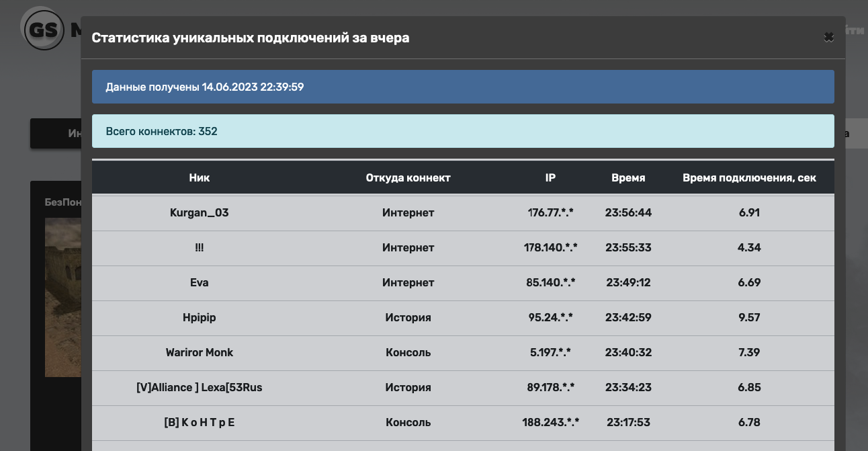Click the Данные получены 14.06.2023 banner

coord(463,87)
